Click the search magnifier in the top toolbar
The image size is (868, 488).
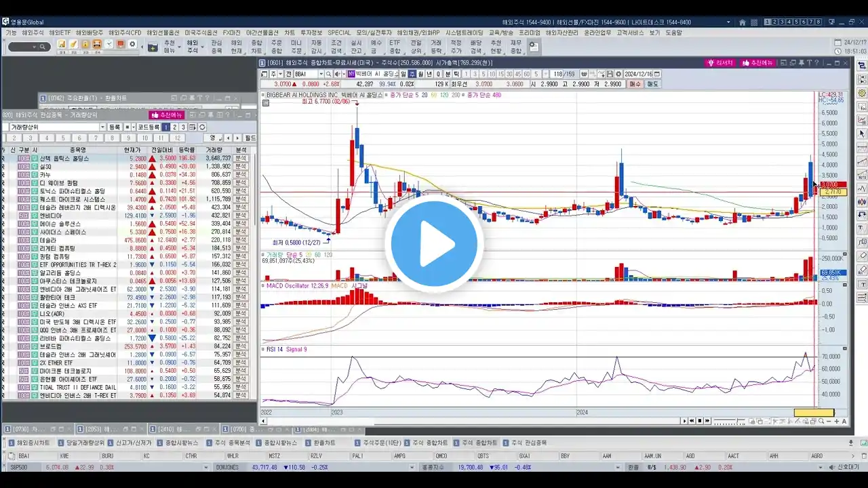(43, 47)
